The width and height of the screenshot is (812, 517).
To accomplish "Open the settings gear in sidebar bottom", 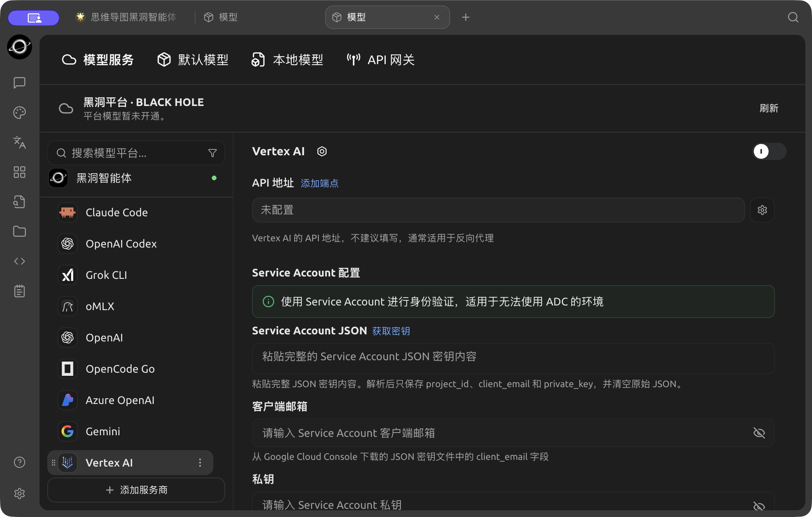I will click(x=20, y=494).
